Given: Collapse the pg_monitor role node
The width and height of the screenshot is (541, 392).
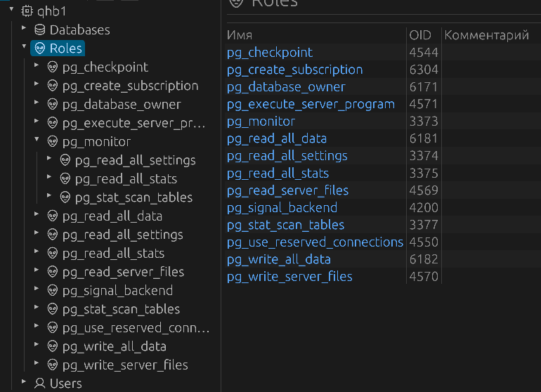Looking at the screenshot, I should [x=37, y=141].
